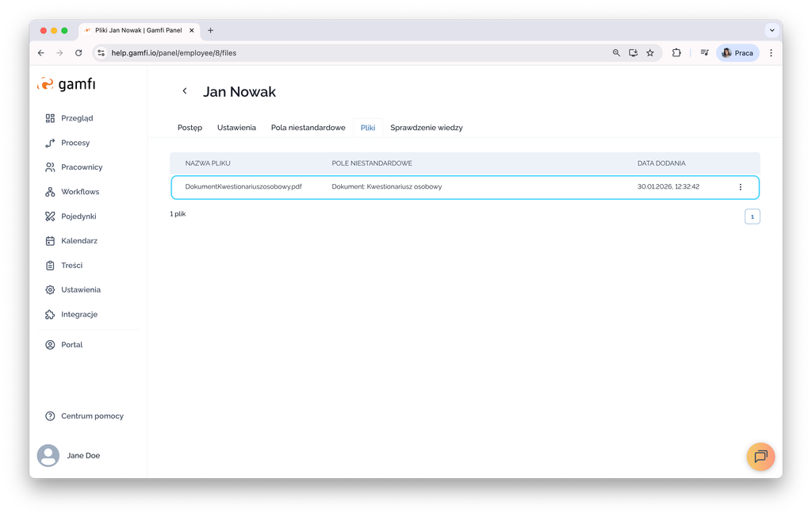Open the Przegląd dashboard icon in sidebar
Image resolution: width=812 pixels, height=517 pixels.
(50, 118)
